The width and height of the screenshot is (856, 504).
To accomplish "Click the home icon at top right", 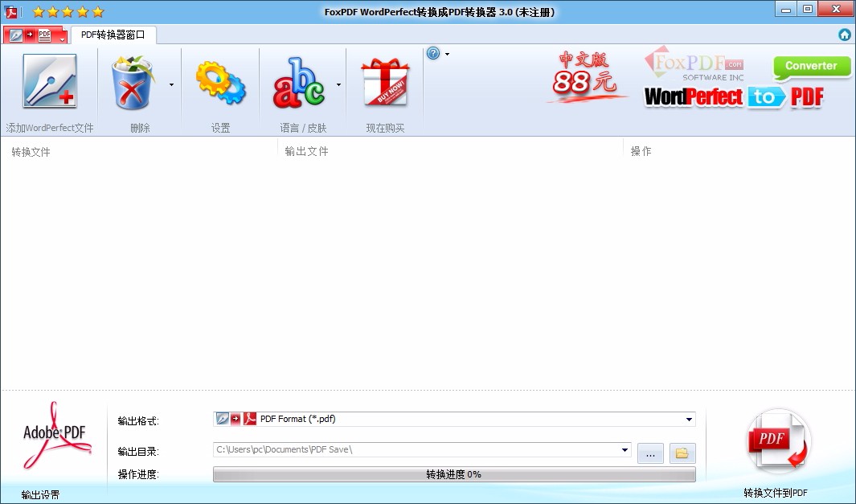I will tap(845, 35).
